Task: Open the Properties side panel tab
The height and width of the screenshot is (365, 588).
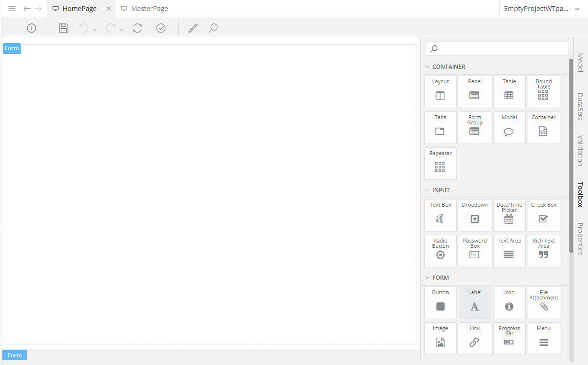Action: [580, 238]
